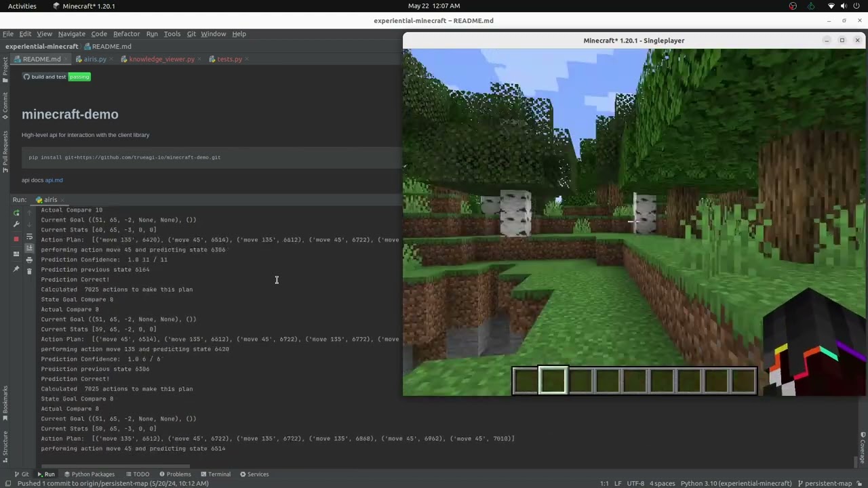
Task: Open Python Packages tool window
Action: click(x=89, y=474)
